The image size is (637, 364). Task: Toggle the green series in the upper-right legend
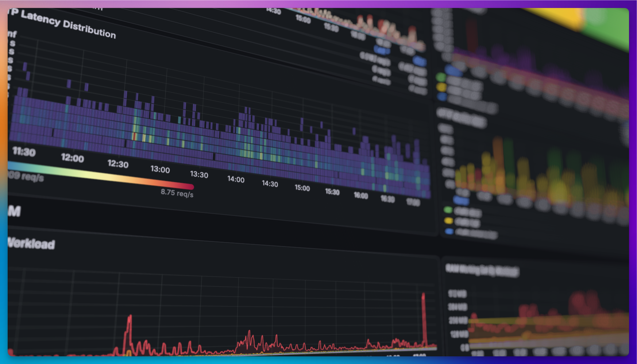441,77
